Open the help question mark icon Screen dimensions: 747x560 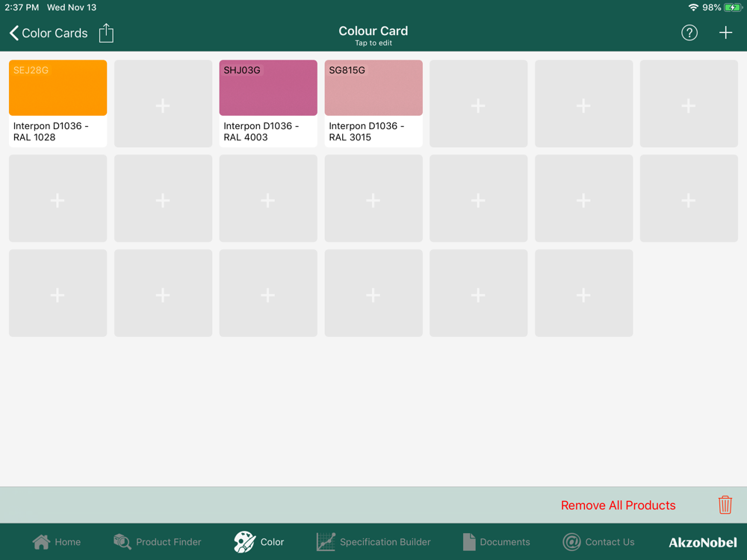click(x=689, y=33)
